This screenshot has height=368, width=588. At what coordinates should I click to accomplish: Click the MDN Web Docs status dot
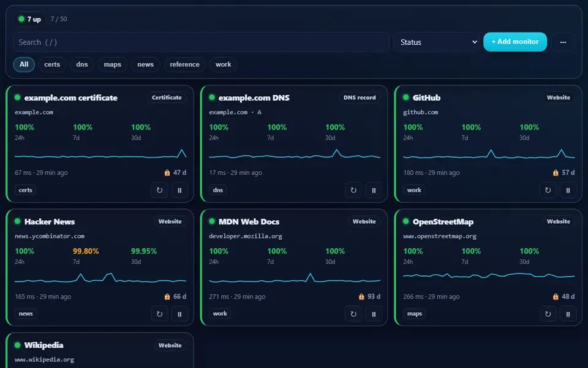click(212, 221)
